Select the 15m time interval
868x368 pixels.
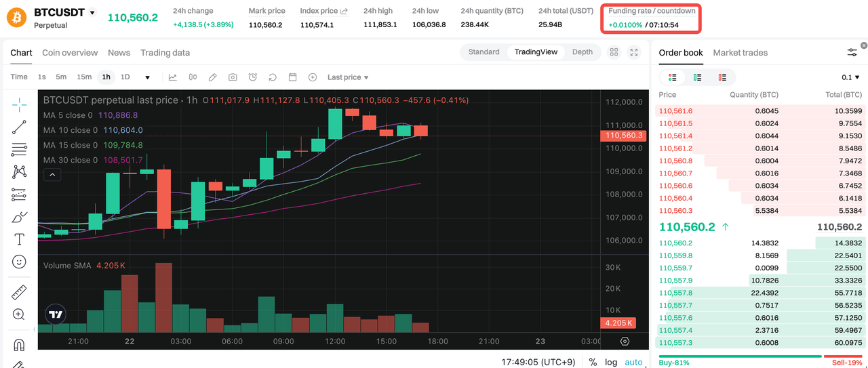84,77
